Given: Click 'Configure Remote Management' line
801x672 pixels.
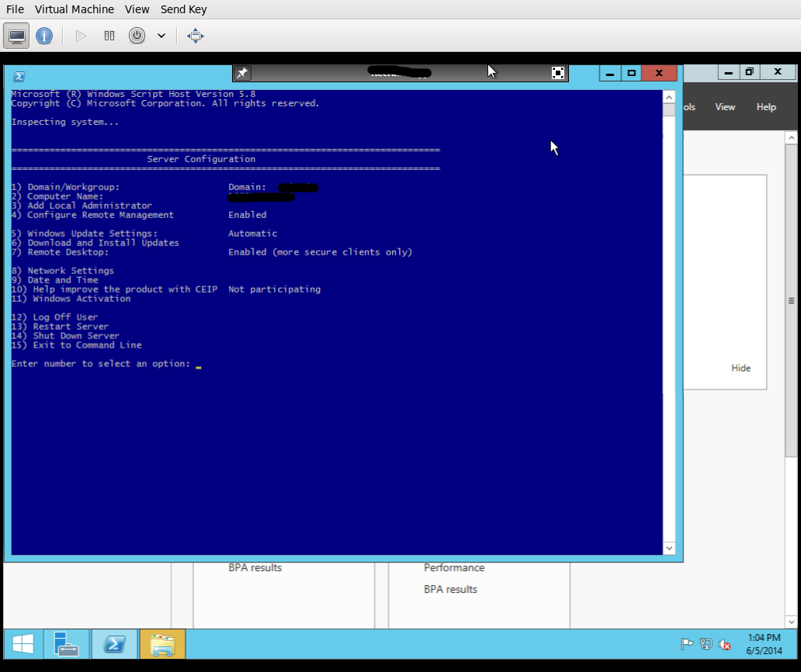Looking at the screenshot, I should 92,215.
